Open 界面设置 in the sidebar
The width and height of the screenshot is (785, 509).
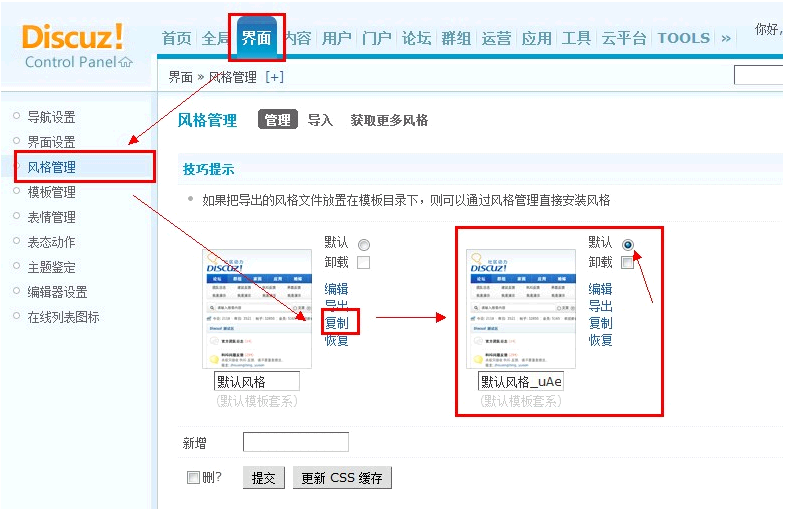(51, 142)
